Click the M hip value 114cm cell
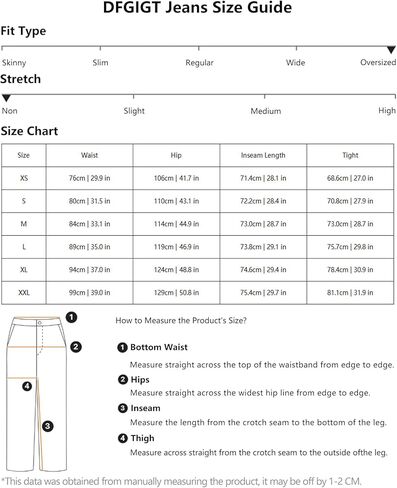This screenshot has height=488, width=397. pyautogui.click(x=176, y=224)
